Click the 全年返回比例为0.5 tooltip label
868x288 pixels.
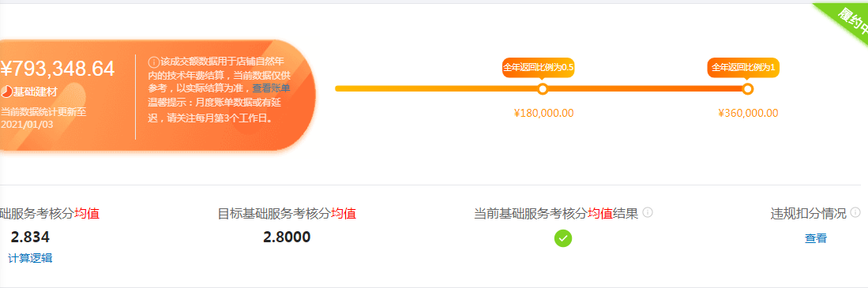538,67
